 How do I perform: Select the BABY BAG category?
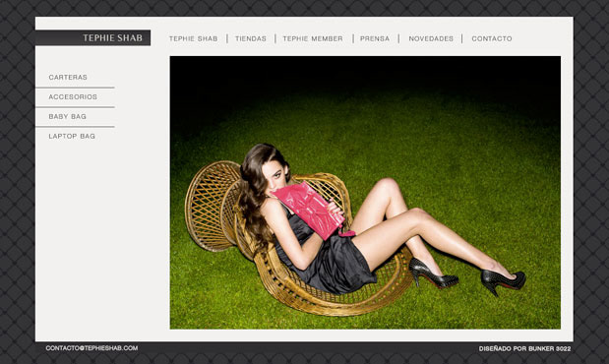[67, 116]
